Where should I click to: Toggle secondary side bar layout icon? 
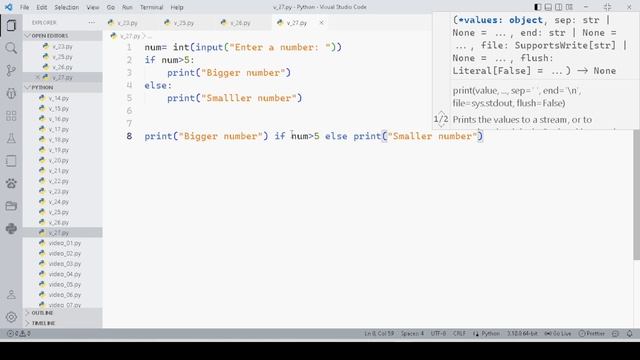tap(558, 7)
